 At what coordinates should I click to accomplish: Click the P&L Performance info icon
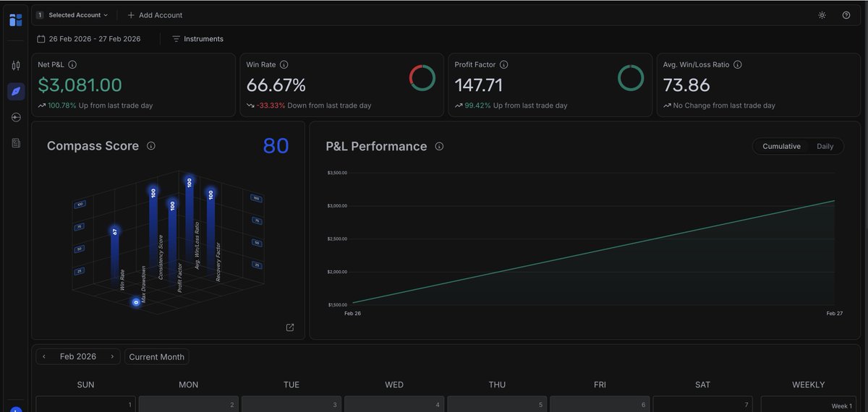[x=439, y=146]
